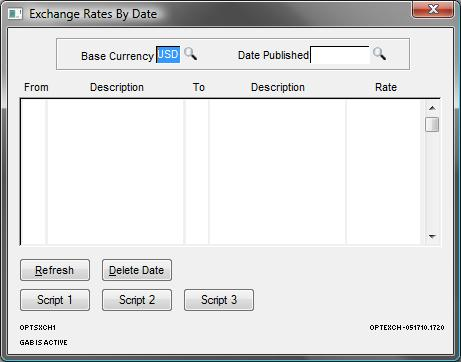Click the GAB IS ACTIVE status text
Image resolution: width=461 pixels, height=362 pixels.
pyautogui.click(x=43, y=342)
